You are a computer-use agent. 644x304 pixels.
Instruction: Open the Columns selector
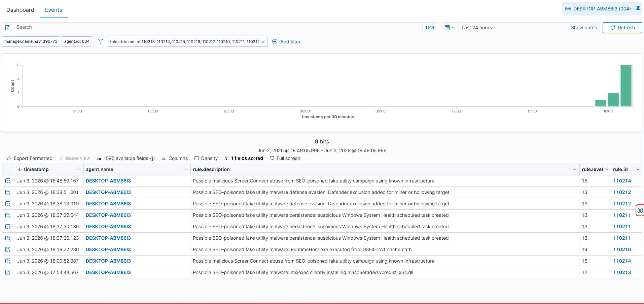point(175,158)
